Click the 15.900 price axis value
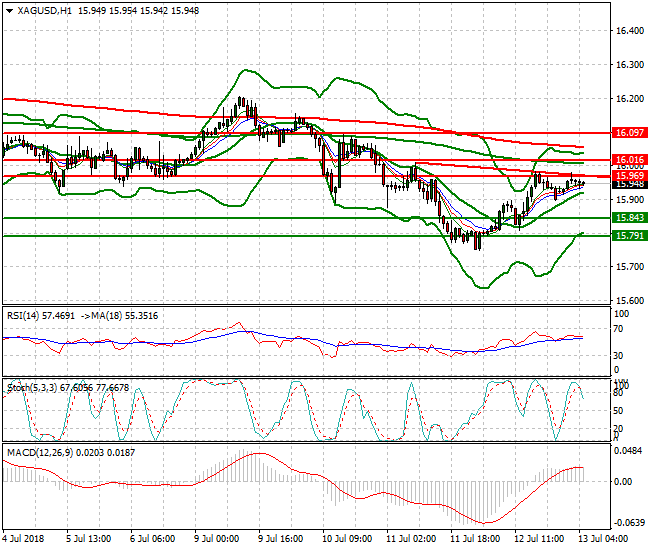The height and width of the screenshot is (550, 650). [630, 200]
